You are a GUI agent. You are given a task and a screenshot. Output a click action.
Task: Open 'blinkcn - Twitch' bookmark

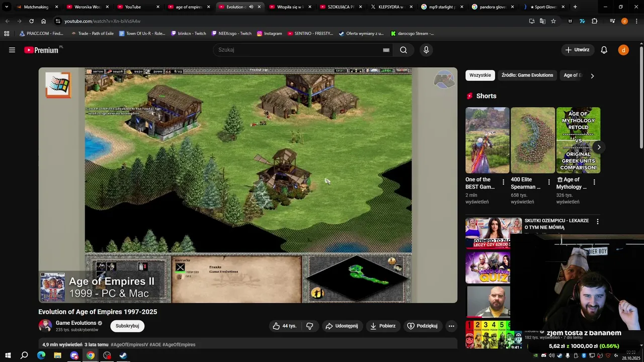189,33
